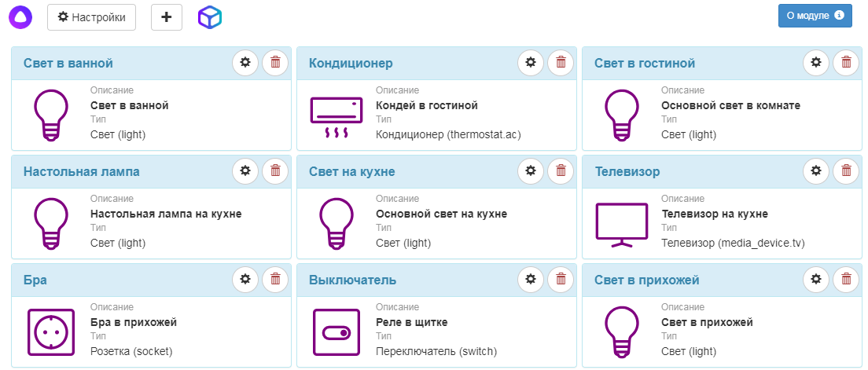The image size is (868, 370).
Task: Click the plus button to add device
Action: pos(167,16)
